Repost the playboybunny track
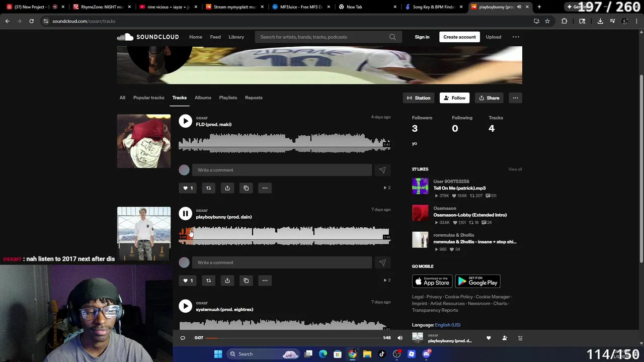Viewport: 644px width, 362px height. click(208, 281)
